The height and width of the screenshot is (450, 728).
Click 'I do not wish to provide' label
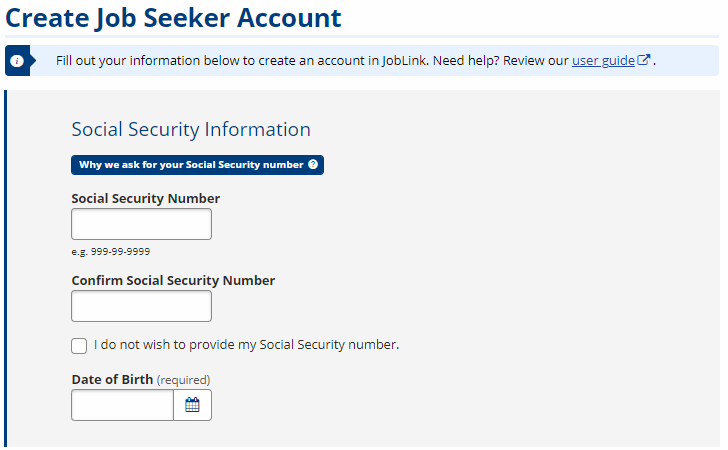pos(247,345)
